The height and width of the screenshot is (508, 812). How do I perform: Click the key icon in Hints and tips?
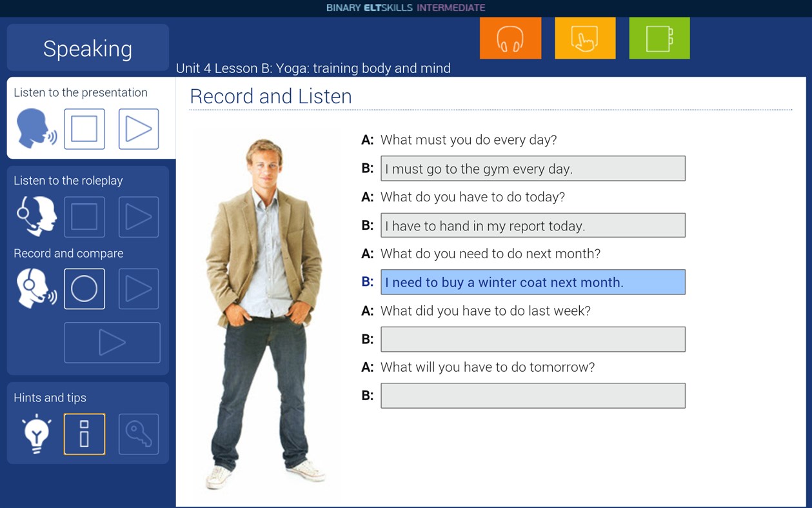pyautogui.click(x=138, y=434)
